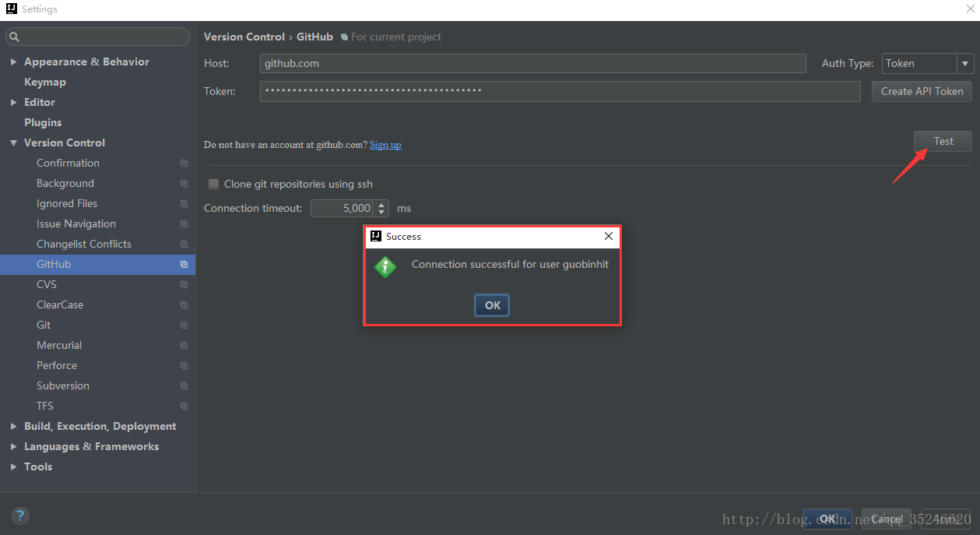Click the Test connection button
The width and height of the screenshot is (980, 535).
943,142
